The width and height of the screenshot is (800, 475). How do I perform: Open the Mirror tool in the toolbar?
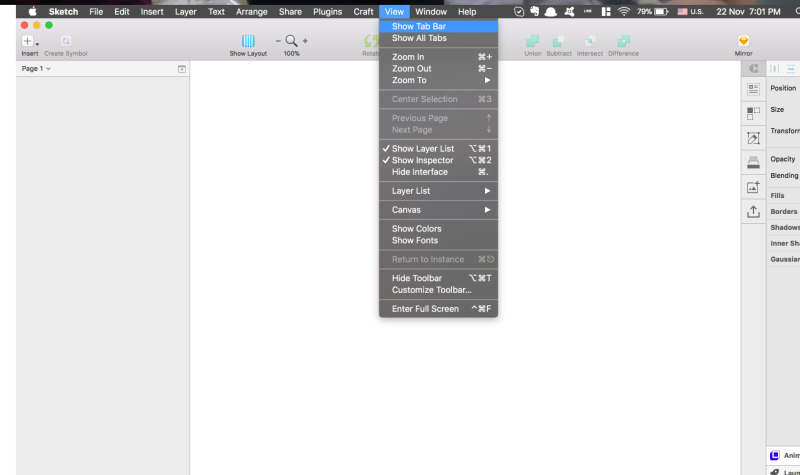click(743, 41)
